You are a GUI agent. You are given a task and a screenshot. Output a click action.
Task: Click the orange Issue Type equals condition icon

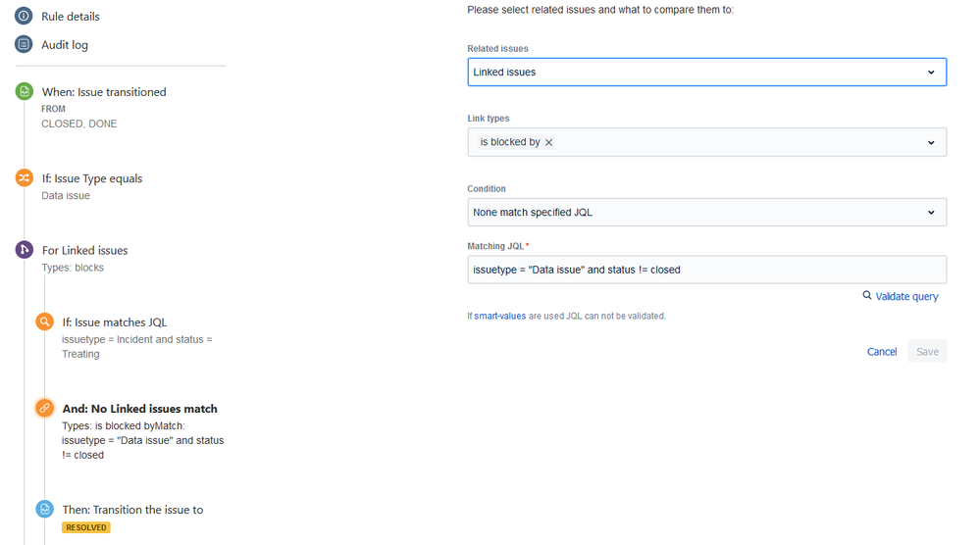tap(24, 178)
